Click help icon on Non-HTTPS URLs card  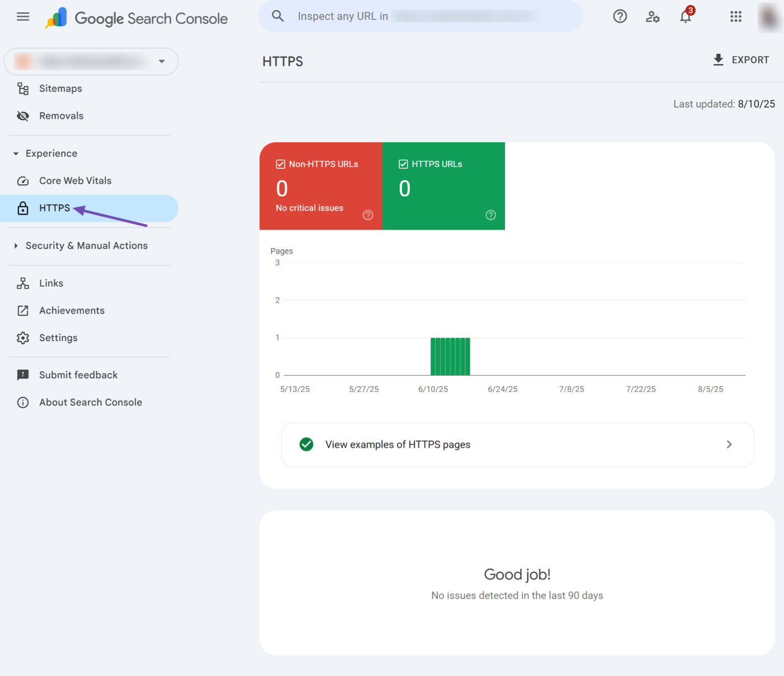pos(368,215)
